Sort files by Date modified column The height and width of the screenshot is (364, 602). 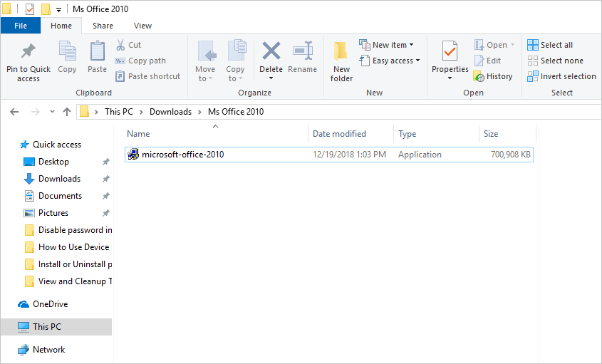click(x=339, y=134)
